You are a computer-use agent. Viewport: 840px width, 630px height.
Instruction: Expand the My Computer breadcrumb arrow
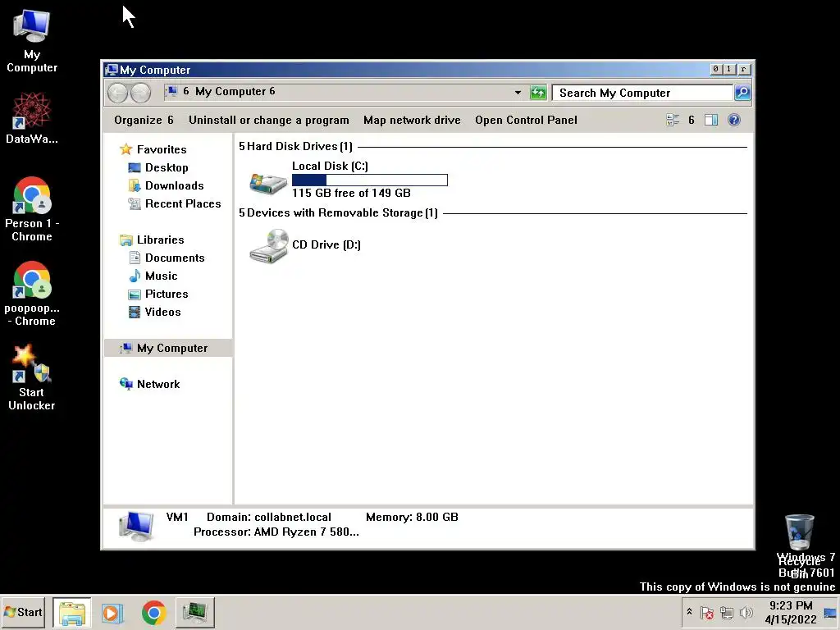click(x=272, y=91)
